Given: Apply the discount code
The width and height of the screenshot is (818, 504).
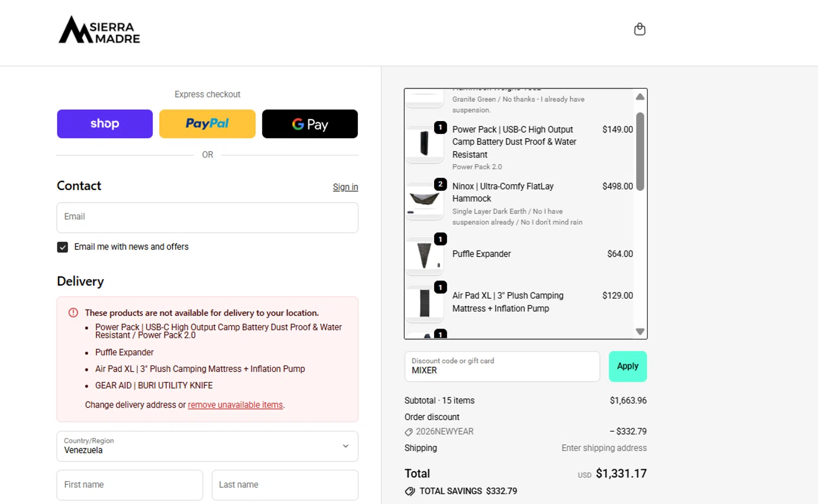Looking at the screenshot, I should coord(628,366).
